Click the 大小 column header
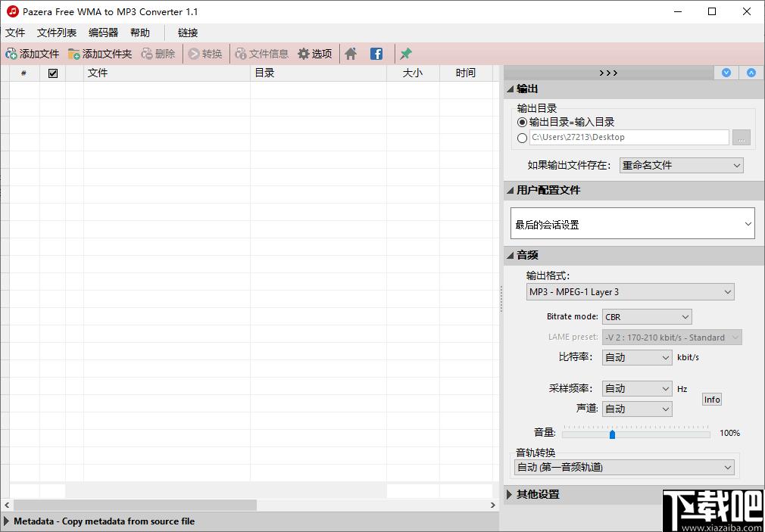This screenshot has height=532, width=765. [414, 73]
